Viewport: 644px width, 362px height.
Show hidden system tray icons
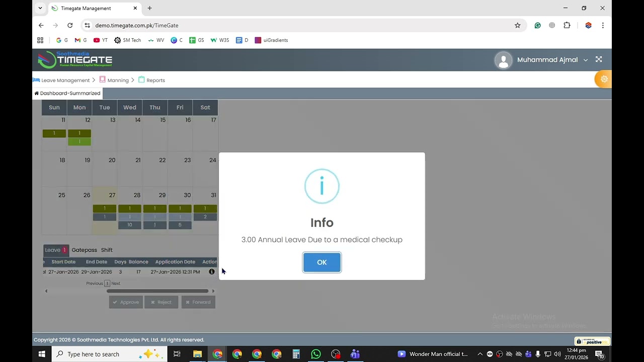coord(480,354)
